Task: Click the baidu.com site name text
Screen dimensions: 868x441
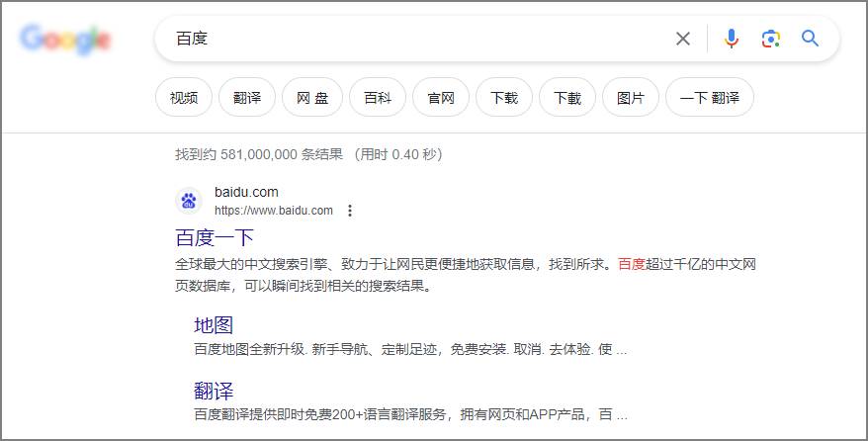Action: pyautogui.click(x=246, y=192)
